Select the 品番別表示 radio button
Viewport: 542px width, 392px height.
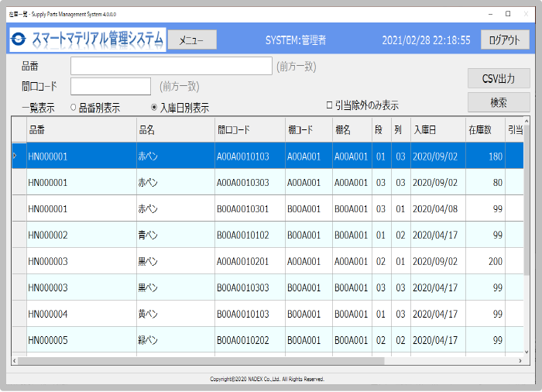point(73,107)
